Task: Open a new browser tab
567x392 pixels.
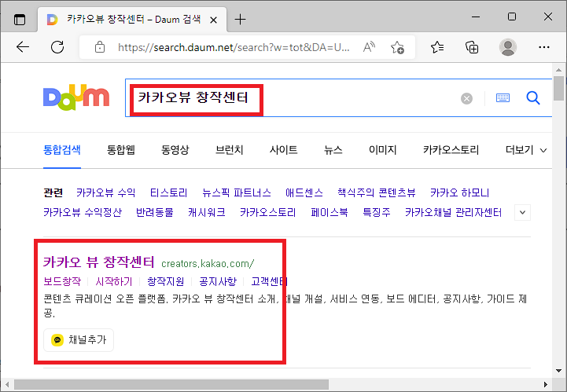Action: pyautogui.click(x=240, y=19)
